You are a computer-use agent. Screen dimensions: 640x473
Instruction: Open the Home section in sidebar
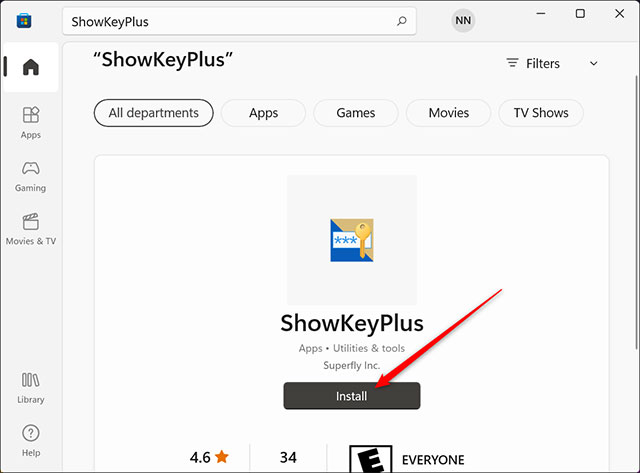tap(31, 67)
